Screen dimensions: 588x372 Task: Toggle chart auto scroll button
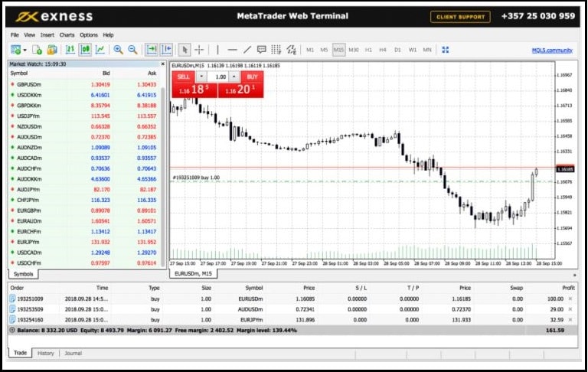pyautogui.click(x=152, y=50)
